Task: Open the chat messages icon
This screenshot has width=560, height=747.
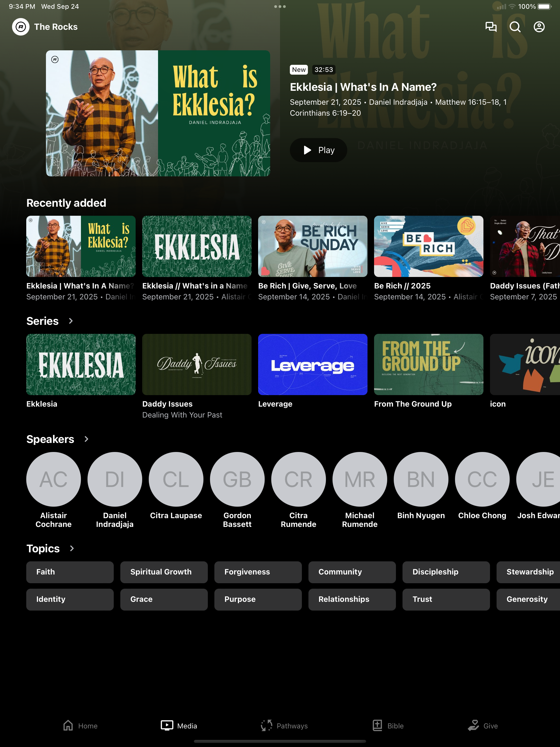Action: click(491, 27)
